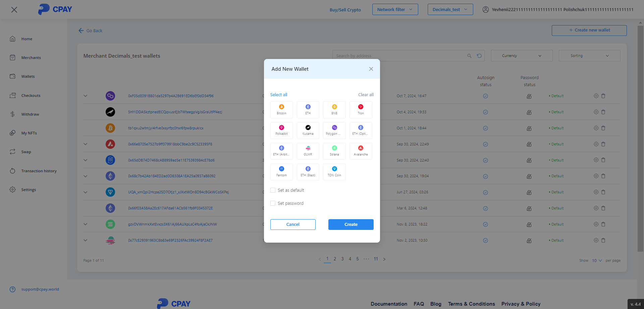This screenshot has width=644, height=309.
Task: Close the Add New Wallet dialog
Action: (371, 69)
